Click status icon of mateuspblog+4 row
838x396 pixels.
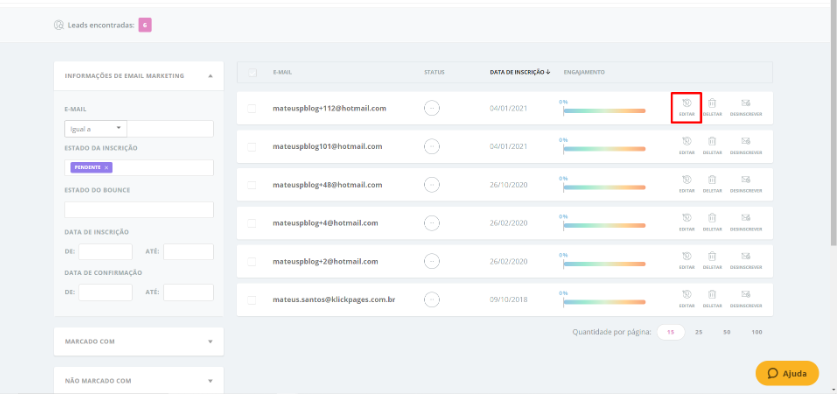point(432,223)
